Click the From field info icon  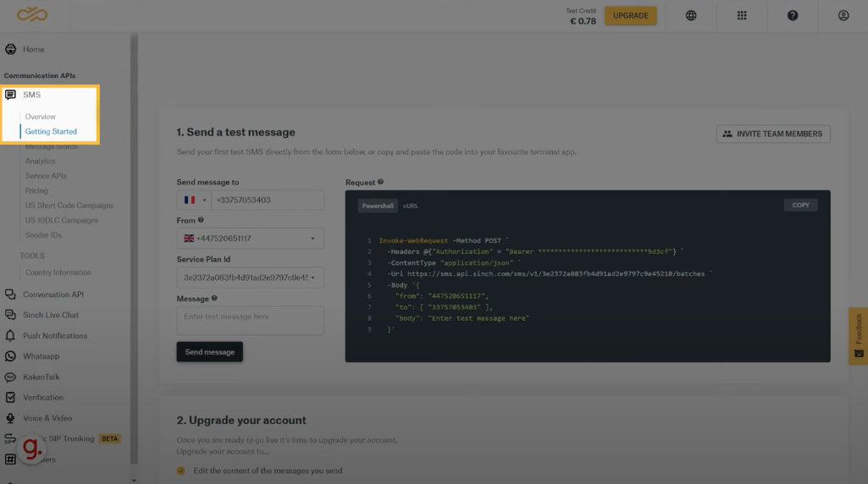(201, 220)
